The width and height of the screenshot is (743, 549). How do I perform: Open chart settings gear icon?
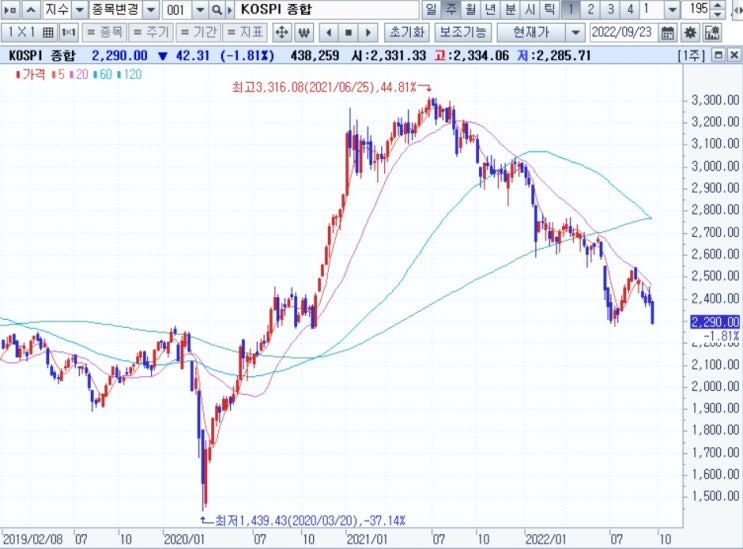[690, 32]
